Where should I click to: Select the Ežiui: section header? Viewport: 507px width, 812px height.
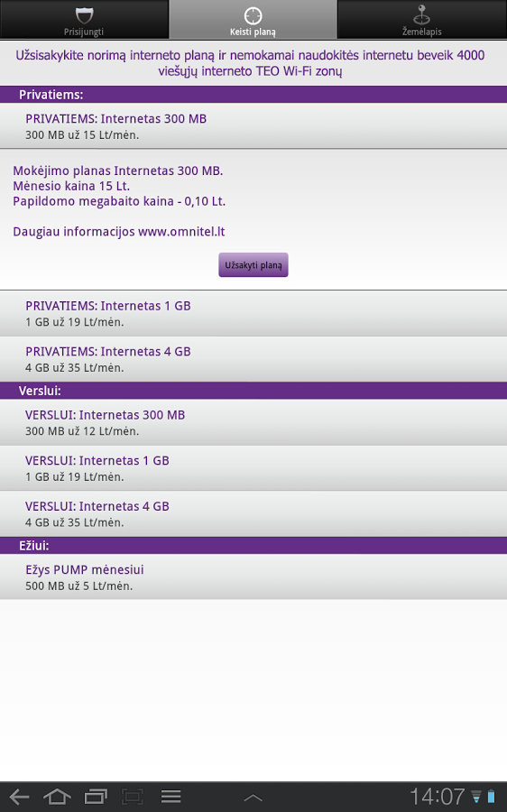(x=253, y=545)
